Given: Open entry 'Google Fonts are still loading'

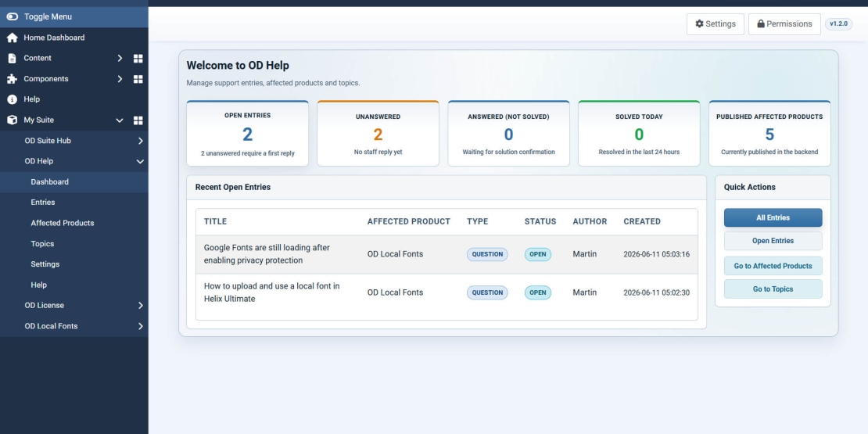Looking at the screenshot, I should (267, 254).
